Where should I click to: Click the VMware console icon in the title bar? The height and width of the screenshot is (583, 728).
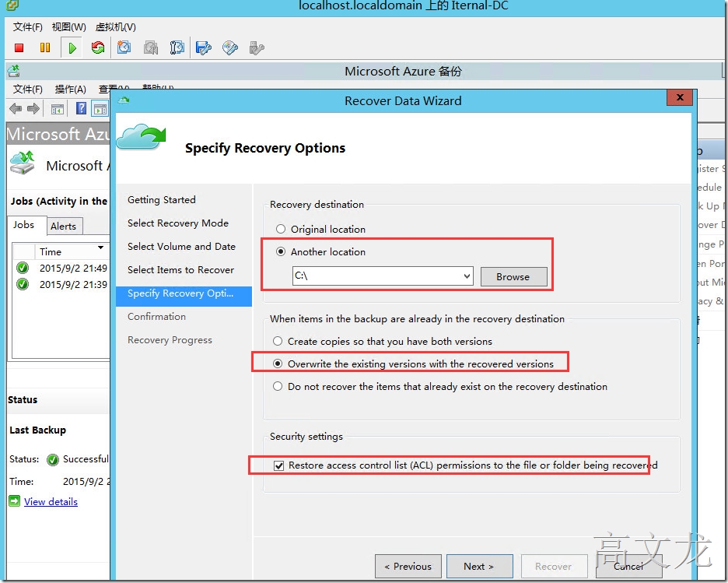pyautogui.click(x=12, y=5)
